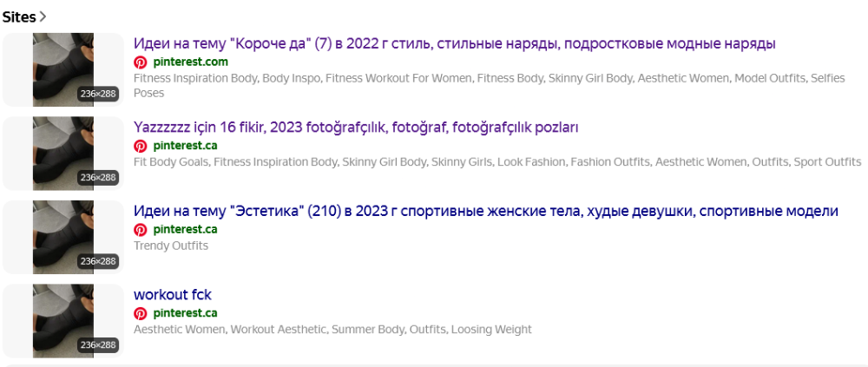Open thumbnail of the first result

pyautogui.click(x=63, y=69)
